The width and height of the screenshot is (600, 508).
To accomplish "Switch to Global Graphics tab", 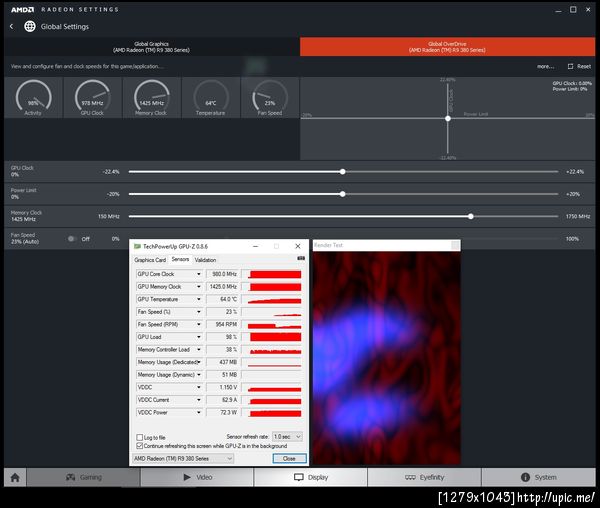I will click(x=152, y=47).
